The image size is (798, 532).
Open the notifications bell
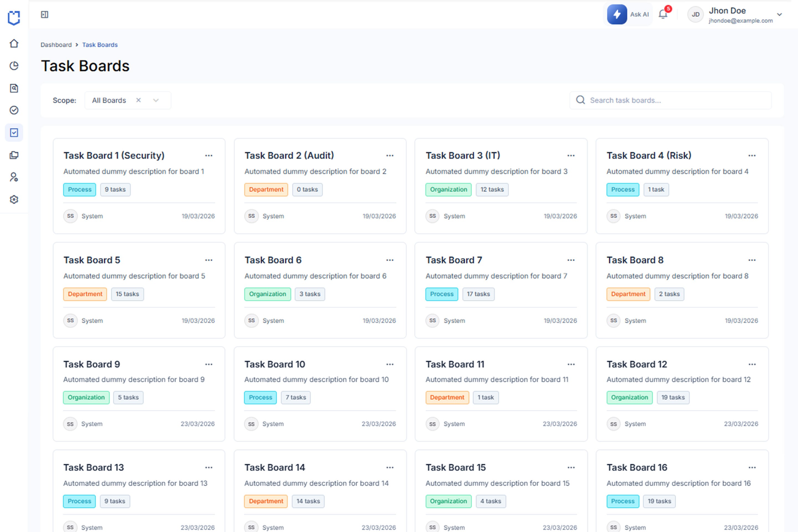coord(663,14)
